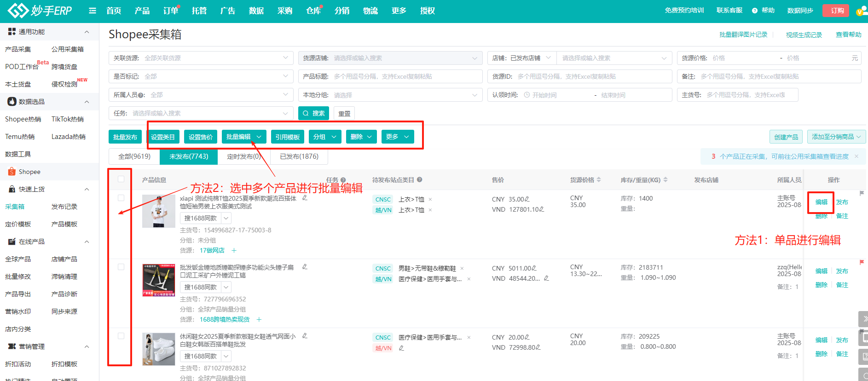Check the select-all checkbox in table header
868x381 pixels.
(121, 179)
